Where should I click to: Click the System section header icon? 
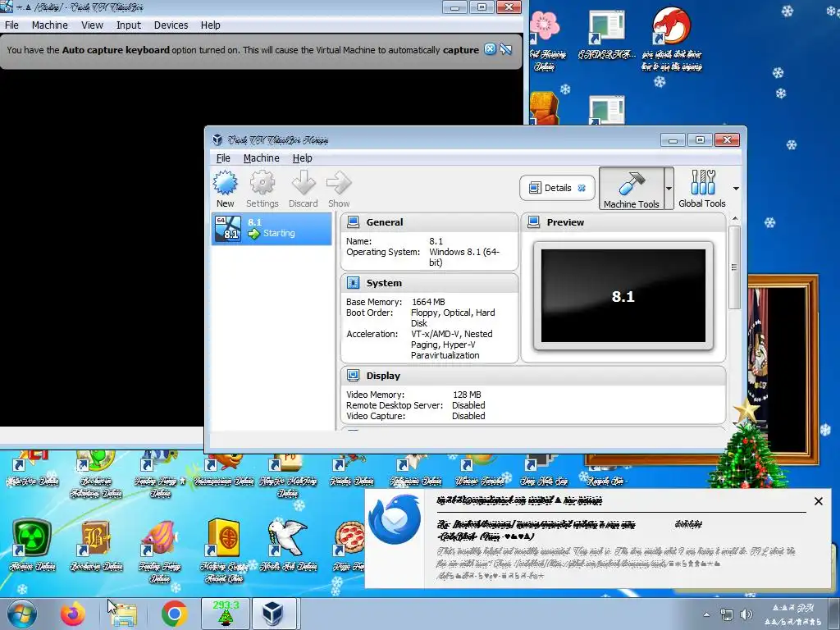353,282
